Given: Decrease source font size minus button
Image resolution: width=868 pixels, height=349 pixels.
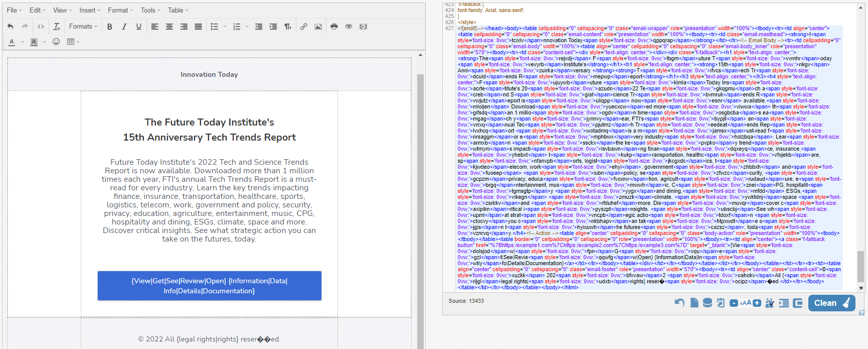Looking at the screenshot, I should tap(734, 303).
